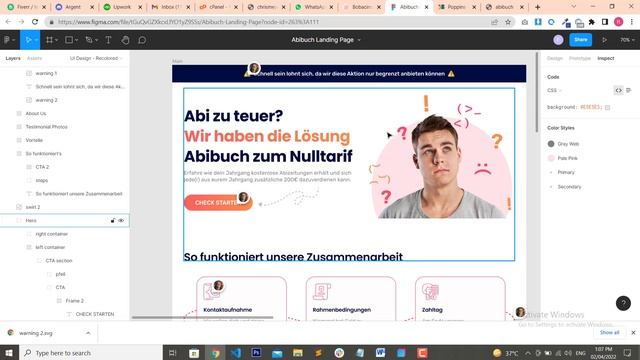The height and width of the screenshot is (360, 640).
Task: Switch to the Poppins browser tab
Action: pyautogui.click(x=457, y=7)
